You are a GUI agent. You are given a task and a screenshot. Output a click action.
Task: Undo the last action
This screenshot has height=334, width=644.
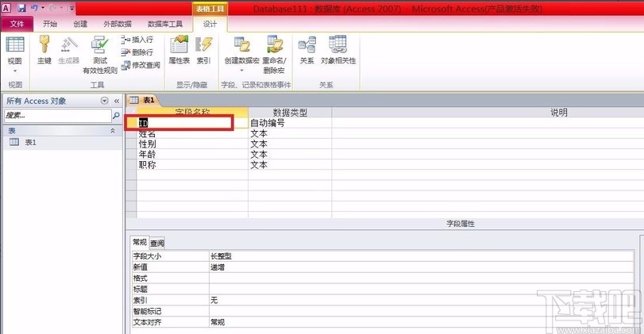pyautogui.click(x=34, y=8)
